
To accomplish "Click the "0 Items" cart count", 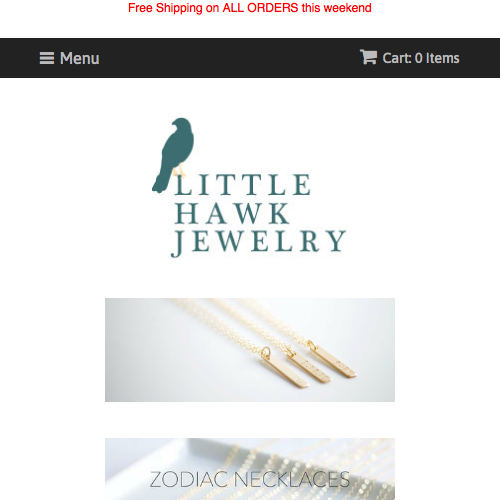I will (437, 58).
